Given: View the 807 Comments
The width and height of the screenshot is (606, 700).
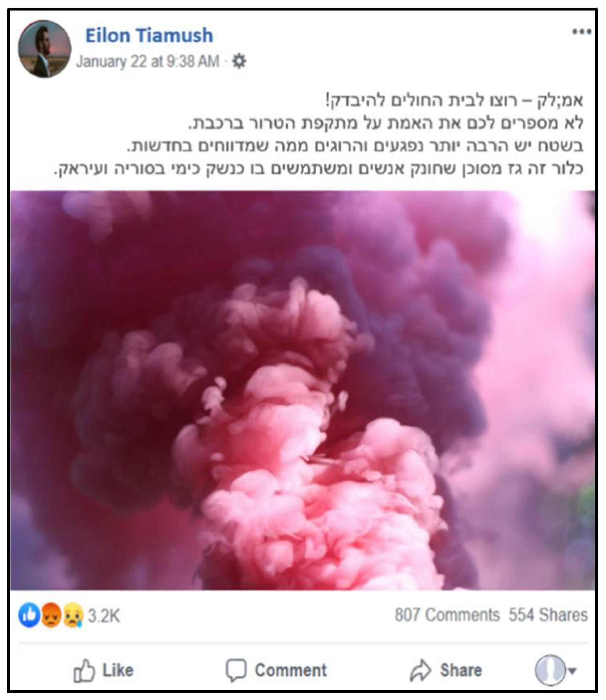Looking at the screenshot, I should [x=447, y=615].
